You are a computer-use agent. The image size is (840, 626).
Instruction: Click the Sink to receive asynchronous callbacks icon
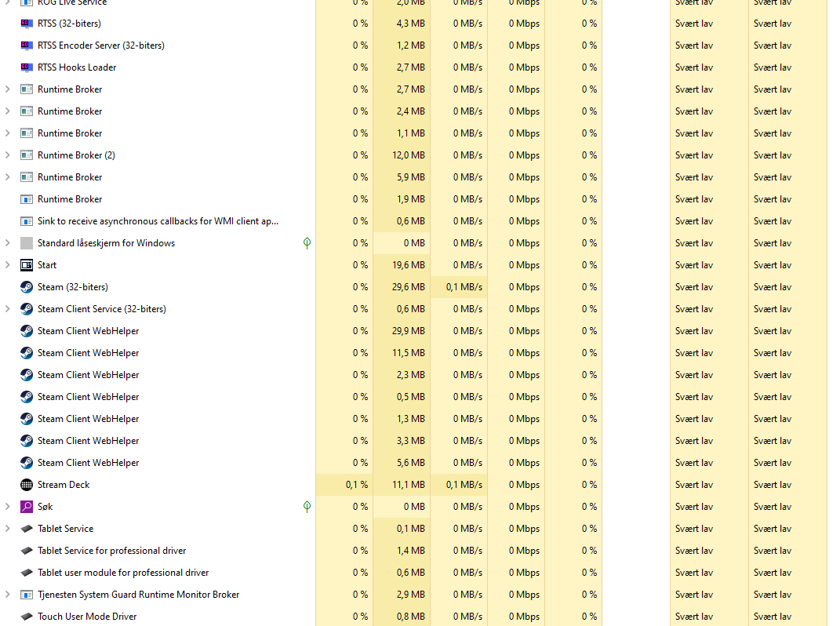[x=26, y=221]
